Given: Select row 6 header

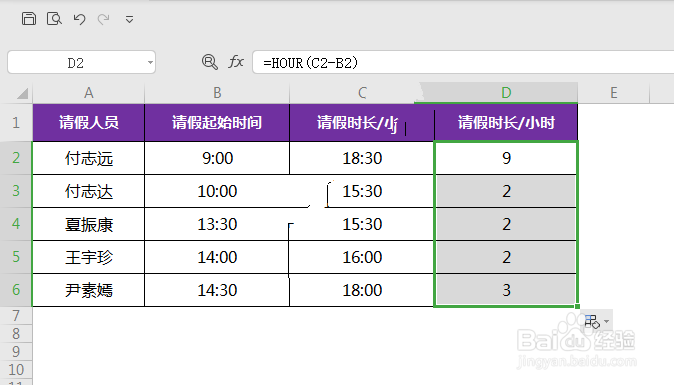Looking at the screenshot, I should tap(16, 290).
